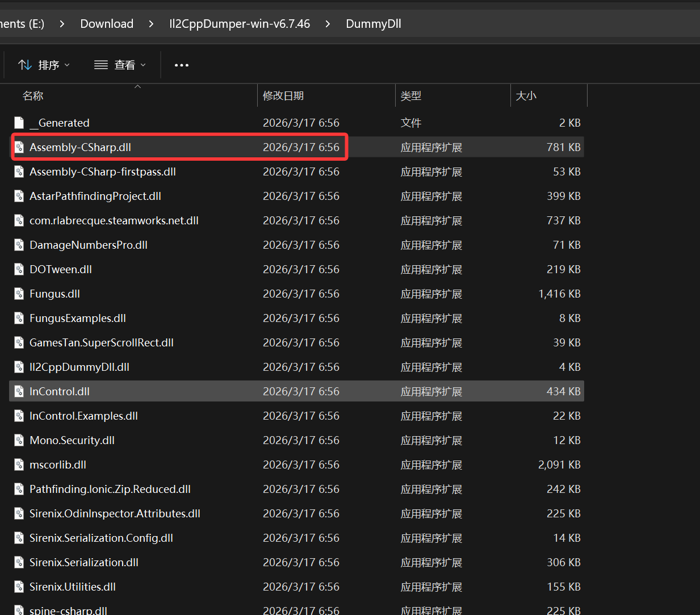The width and height of the screenshot is (700, 615).
Task: Click the InControl.Examples.dll file icon
Action: point(19,416)
